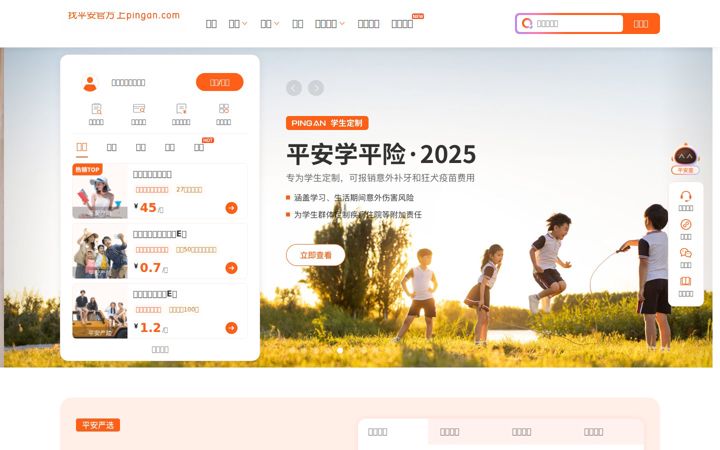Click the headset customer service icon

click(x=686, y=196)
